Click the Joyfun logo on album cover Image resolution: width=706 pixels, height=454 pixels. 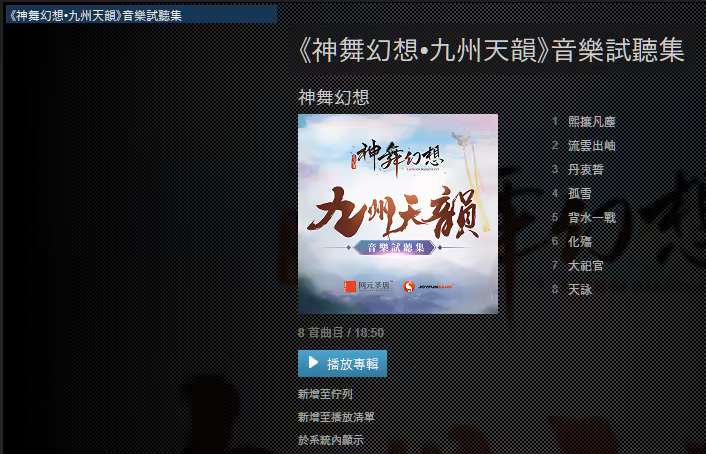[428, 286]
